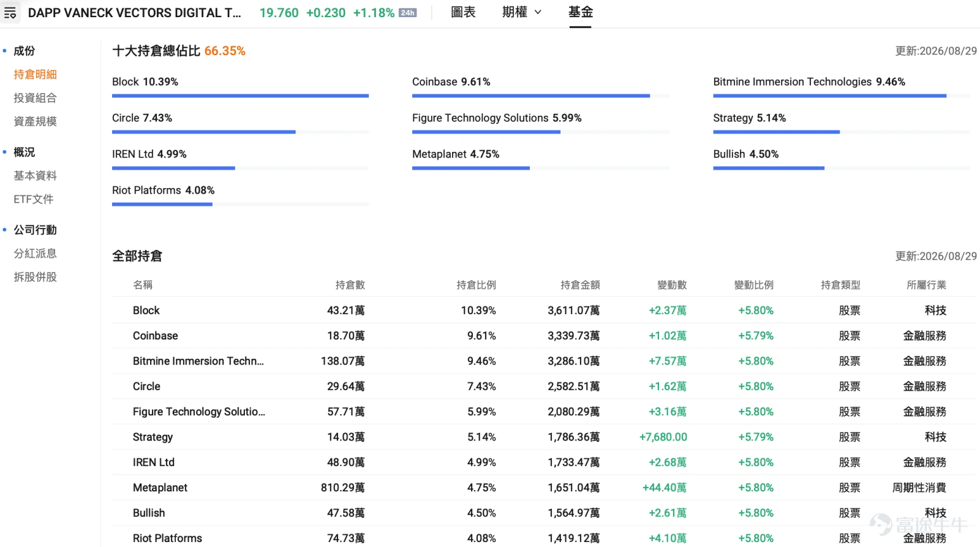Click the Block 10.39% holding bar
Viewport: 980px width, 547px height.
(x=240, y=96)
